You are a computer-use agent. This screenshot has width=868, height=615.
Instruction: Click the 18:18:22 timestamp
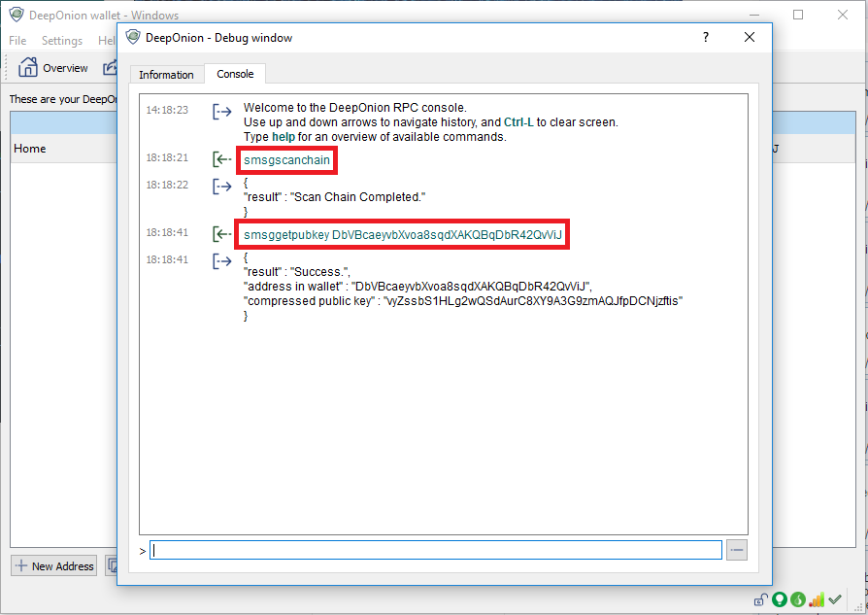click(x=167, y=185)
